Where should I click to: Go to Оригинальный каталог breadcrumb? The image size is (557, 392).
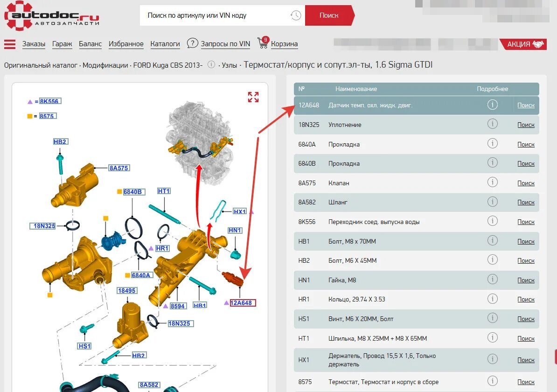pos(41,65)
